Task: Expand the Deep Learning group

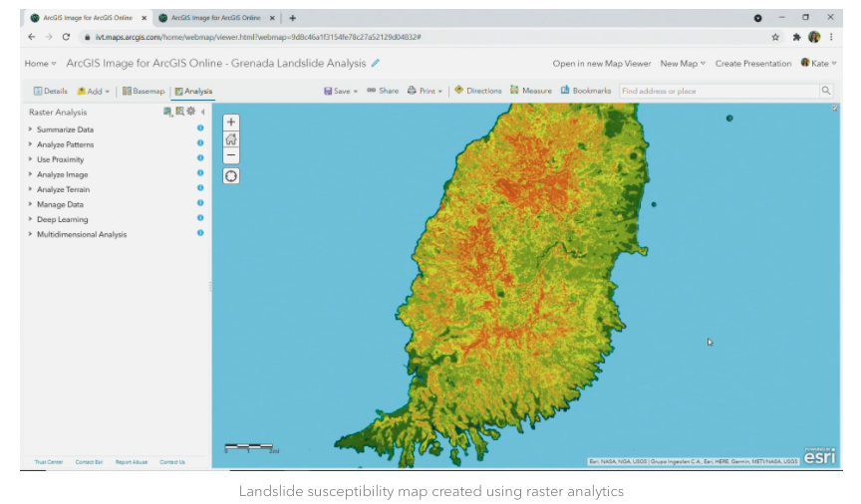Action: coord(30,219)
